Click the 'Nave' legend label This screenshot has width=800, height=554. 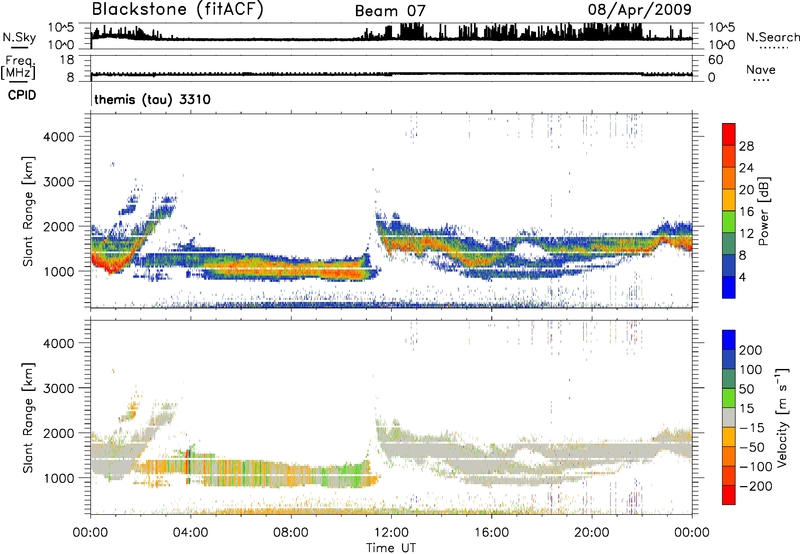[x=761, y=69]
